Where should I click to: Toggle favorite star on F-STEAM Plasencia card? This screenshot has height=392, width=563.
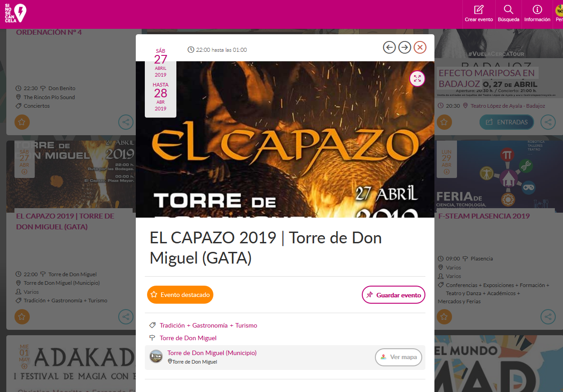444,317
